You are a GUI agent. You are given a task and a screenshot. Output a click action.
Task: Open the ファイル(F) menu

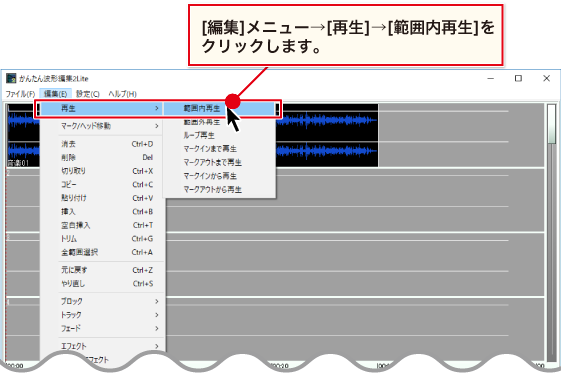20,94
